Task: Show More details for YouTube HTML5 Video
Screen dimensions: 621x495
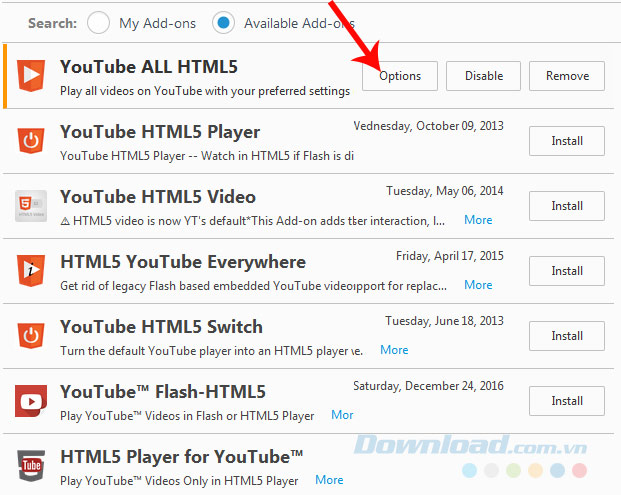Action: coord(478,220)
